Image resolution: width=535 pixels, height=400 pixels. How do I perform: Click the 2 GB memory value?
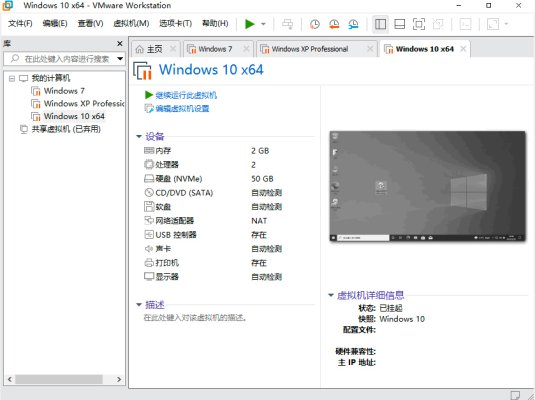coord(260,151)
